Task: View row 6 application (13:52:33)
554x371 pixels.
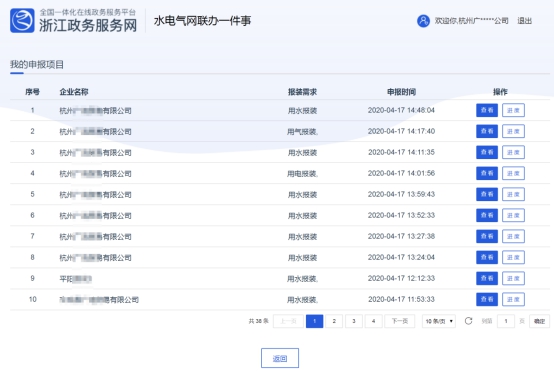Action: [x=487, y=215]
